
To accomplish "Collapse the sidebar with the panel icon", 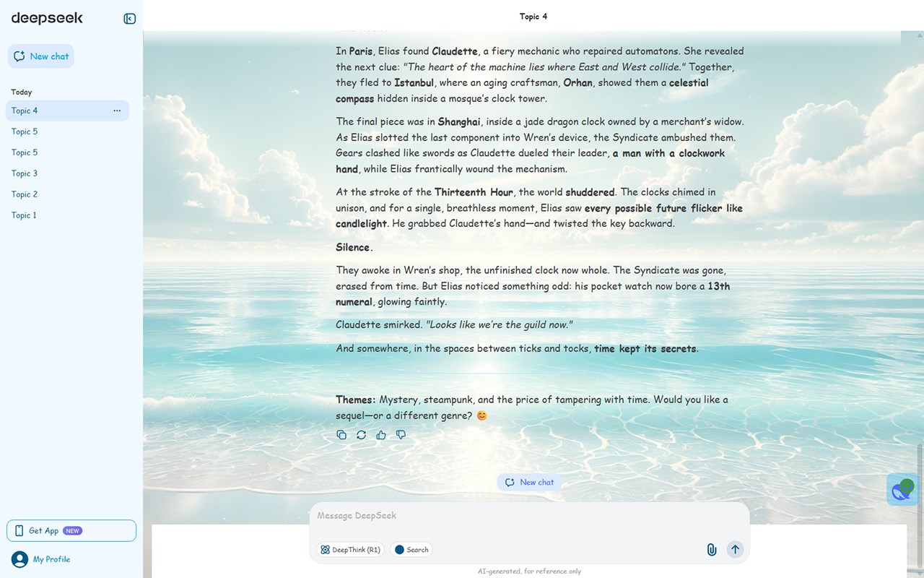I will point(130,19).
